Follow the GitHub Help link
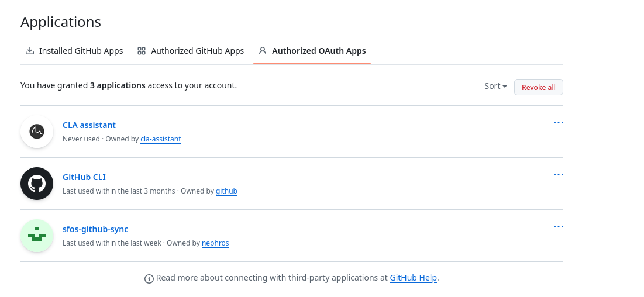The image size is (644, 297). point(413,278)
